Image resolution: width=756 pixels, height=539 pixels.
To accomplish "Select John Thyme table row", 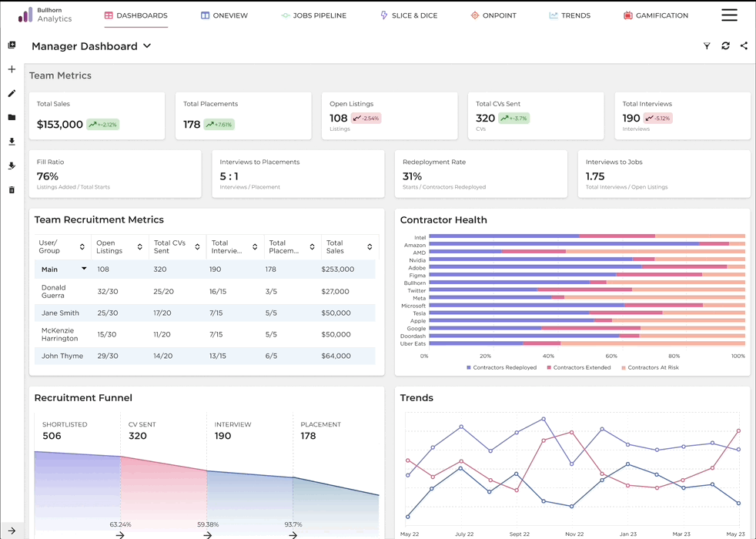I will pyautogui.click(x=205, y=356).
